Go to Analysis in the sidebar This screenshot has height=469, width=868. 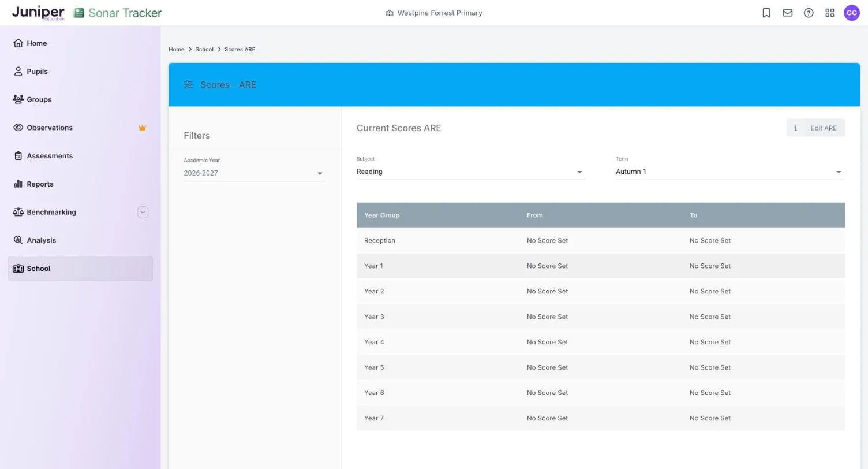[x=80, y=240]
